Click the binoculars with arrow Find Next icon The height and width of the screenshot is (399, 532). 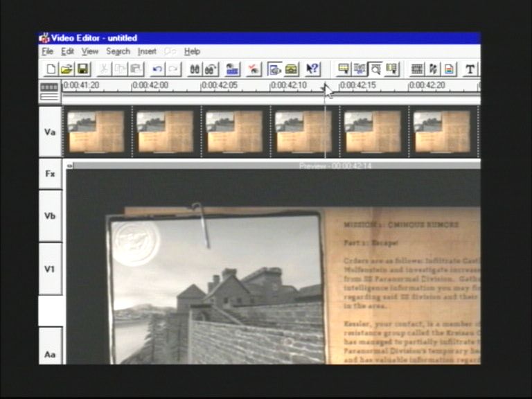211,69
